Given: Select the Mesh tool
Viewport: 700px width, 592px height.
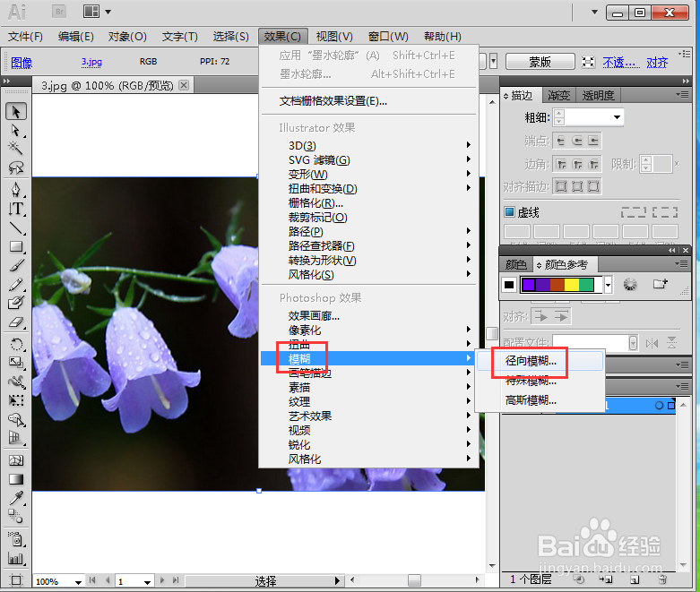Looking at the screenshot, I should [x=16, y=460].
